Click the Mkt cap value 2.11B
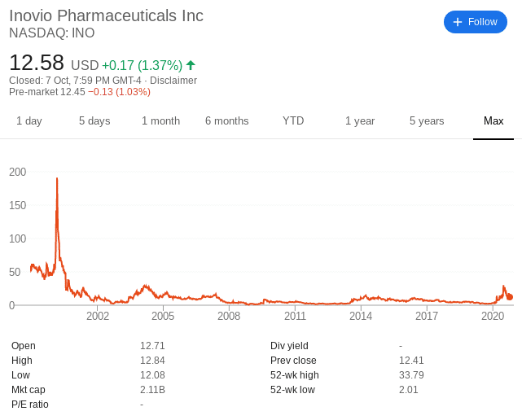This screenshot has width=522, height=420. click(x=152, y=390)
